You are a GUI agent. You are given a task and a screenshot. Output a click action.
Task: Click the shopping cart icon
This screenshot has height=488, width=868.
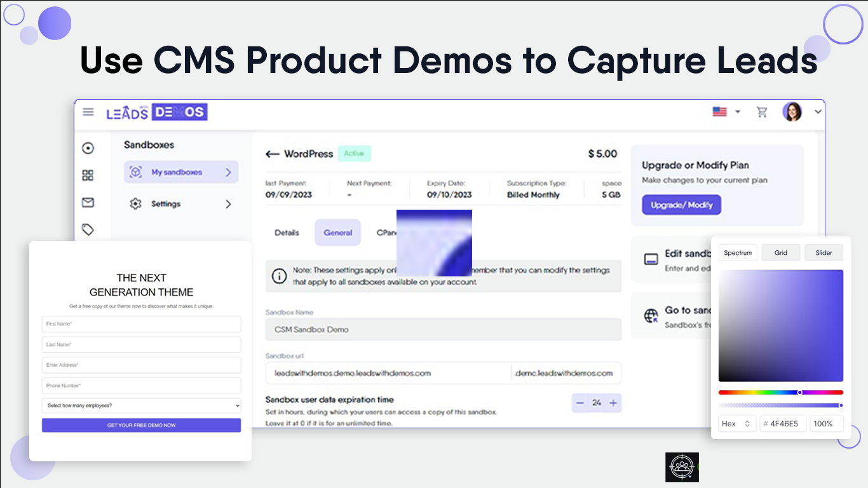pos(762,112)
